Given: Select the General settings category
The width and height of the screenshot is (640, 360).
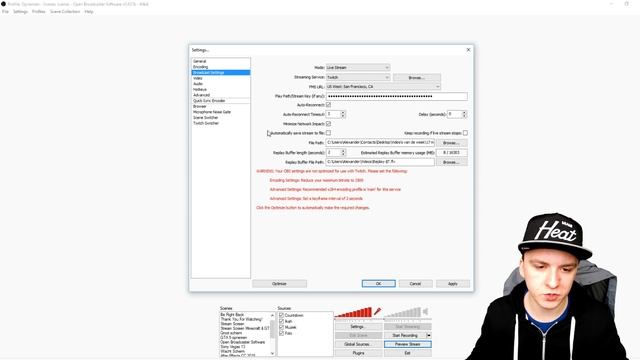Looking at the screenshot, I should pyautogui.click(x=220, y=61).
